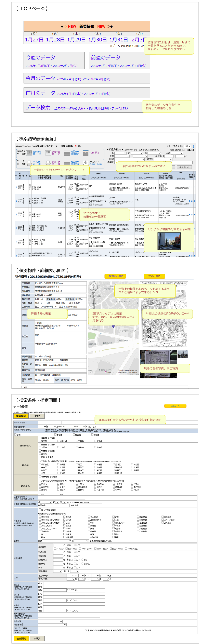Open the 最寄駅 dropdown in 絞込み検索

pos(163,159)
